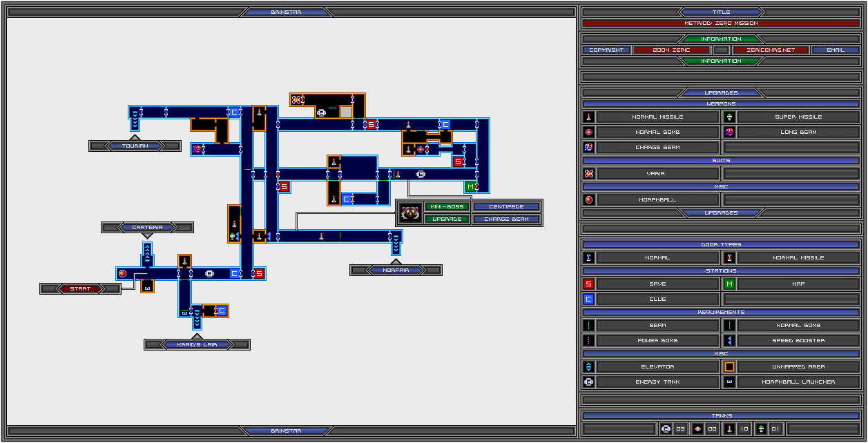The image size is (868, 443).
Task: Select the Energy Tank icon in the legend
Action: 588,382
